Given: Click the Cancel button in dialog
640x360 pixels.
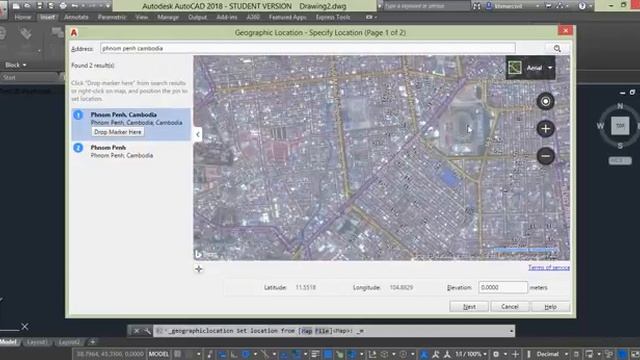Looking at the screenshot, I should (510, 307).
